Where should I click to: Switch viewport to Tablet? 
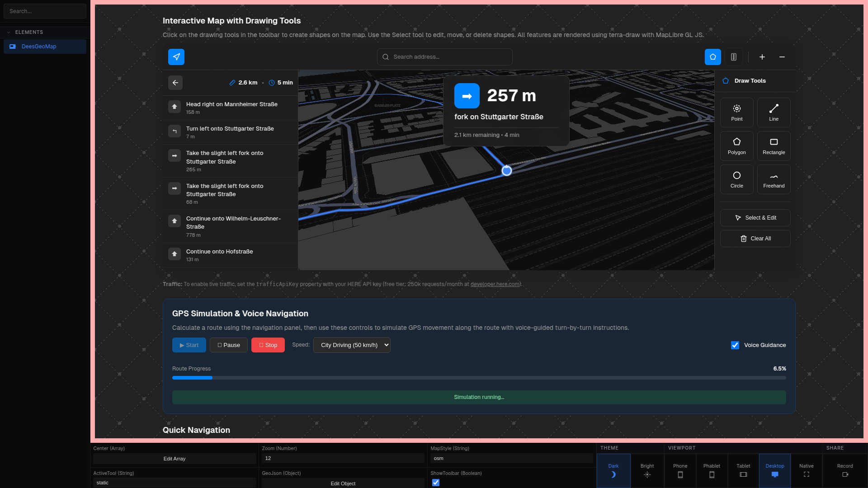(743, 470)
